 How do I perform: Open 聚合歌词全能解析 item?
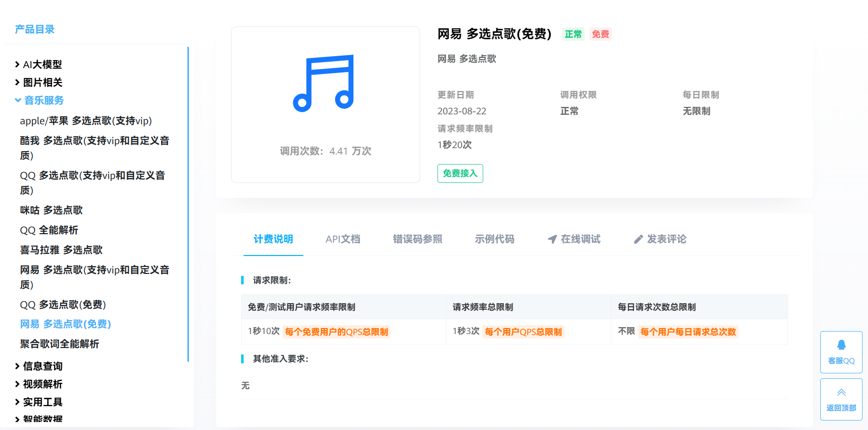(x=60, y=344)
